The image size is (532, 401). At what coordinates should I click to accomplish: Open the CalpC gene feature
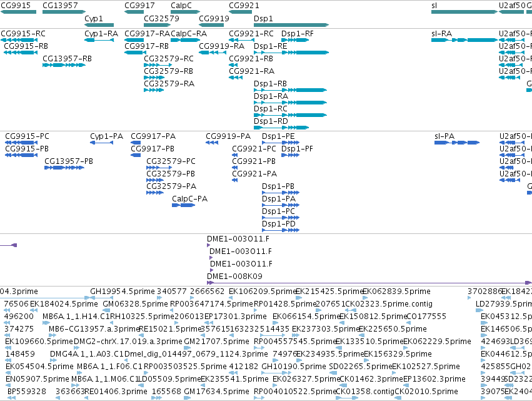pyautogui.click(x=185, y=12)
